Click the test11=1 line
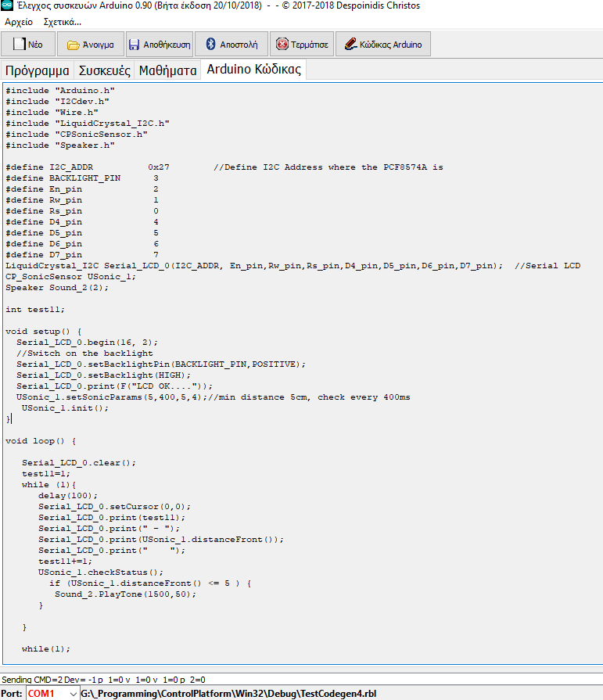Screen dimensions: 603x700 tap(46, 474)
